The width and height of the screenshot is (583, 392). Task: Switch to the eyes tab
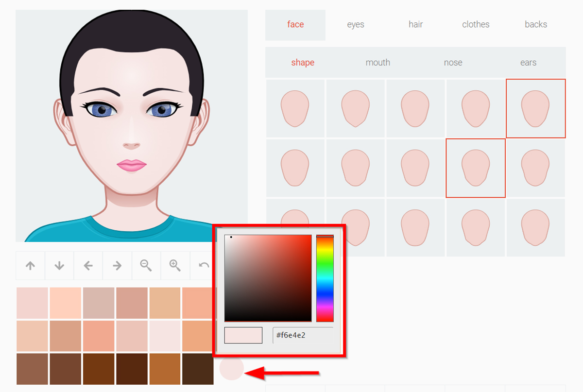355,24
